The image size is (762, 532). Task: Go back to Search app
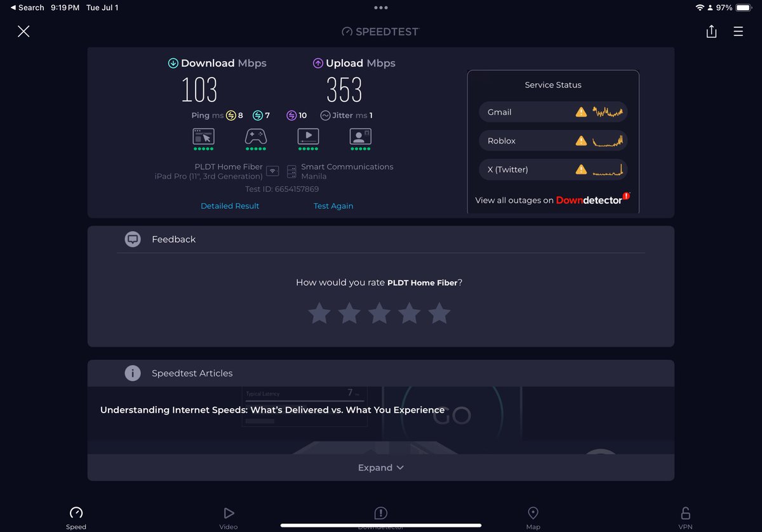tap(27, 8)
